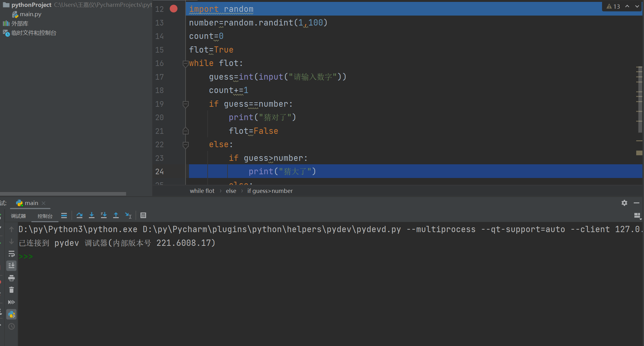Click the fold end marker on line 21
The width and height of the screenshot is (644, 346).
186,131
